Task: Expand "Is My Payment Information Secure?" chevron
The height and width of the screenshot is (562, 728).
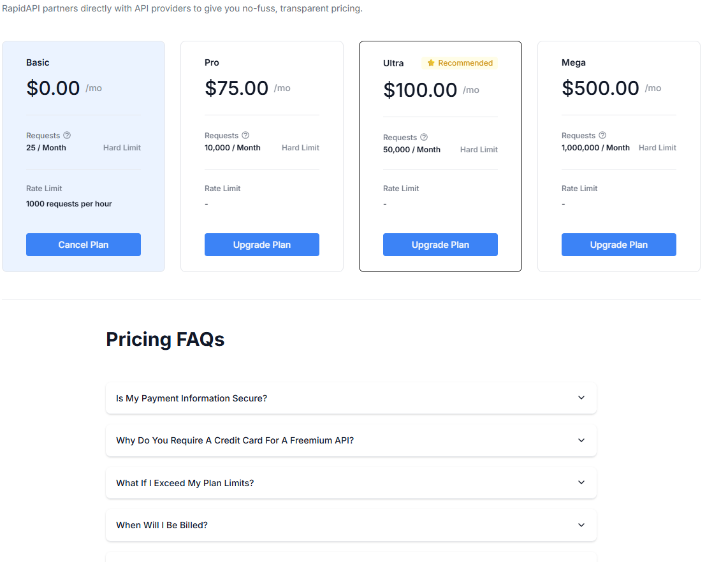Action: point(581,398)
